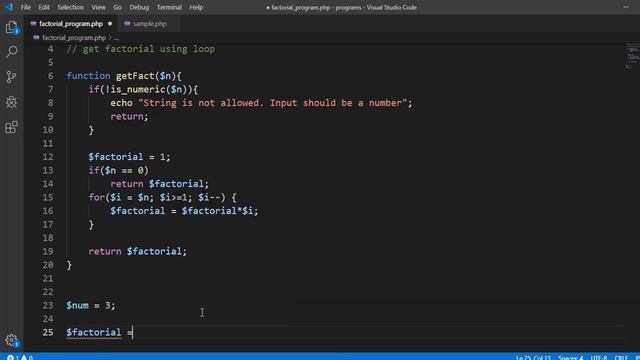
Task: Minimize the Visual Studio Code window
Action: (x=626, y=7)
